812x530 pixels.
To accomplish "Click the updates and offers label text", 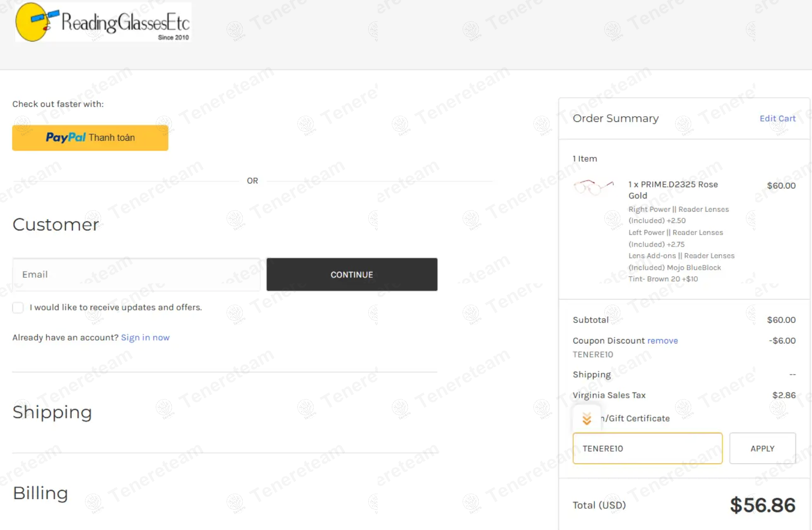I will click(x=116, y=308).
